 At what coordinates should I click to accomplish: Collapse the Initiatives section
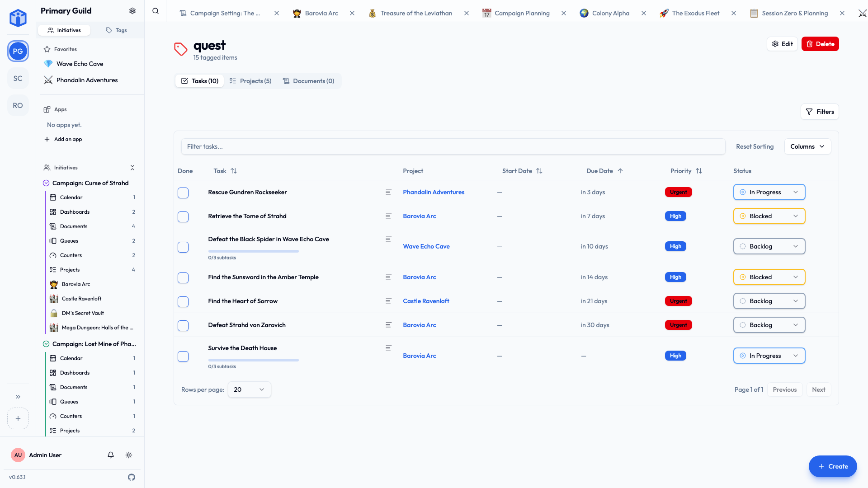(x=132, y=168)
